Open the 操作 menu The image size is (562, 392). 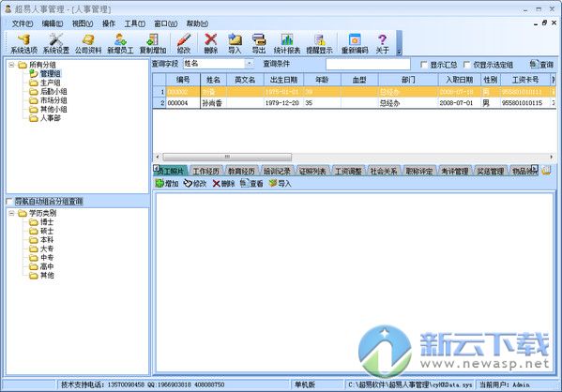(x=109, y=23)
